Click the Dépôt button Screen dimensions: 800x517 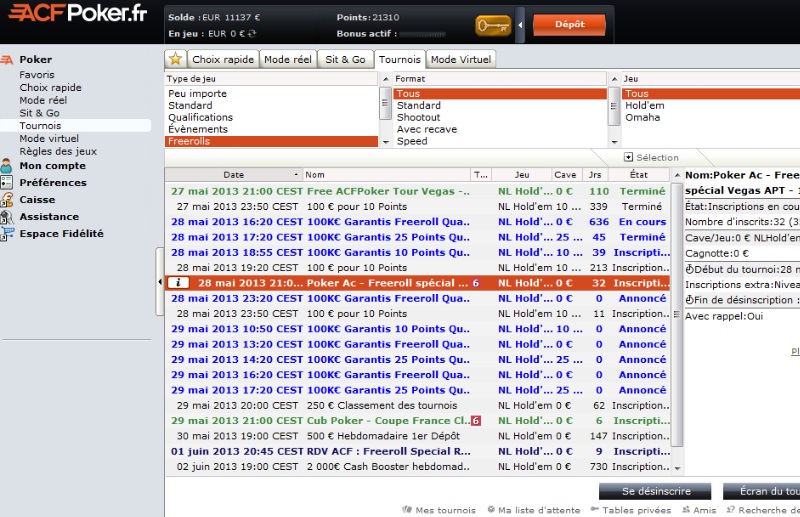click(x=569, y=24)
